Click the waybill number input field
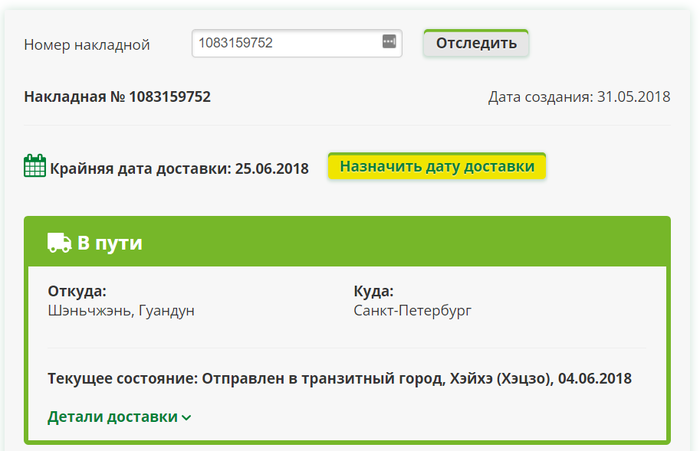The height and width of the screenshot is (451, 700). tap(285, 43)
